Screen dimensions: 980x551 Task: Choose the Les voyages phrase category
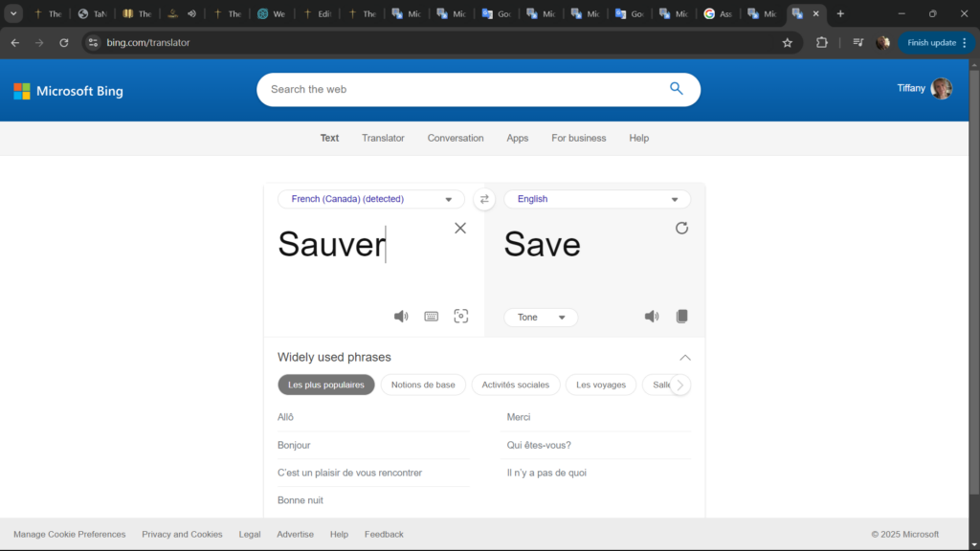coord(601,385)
